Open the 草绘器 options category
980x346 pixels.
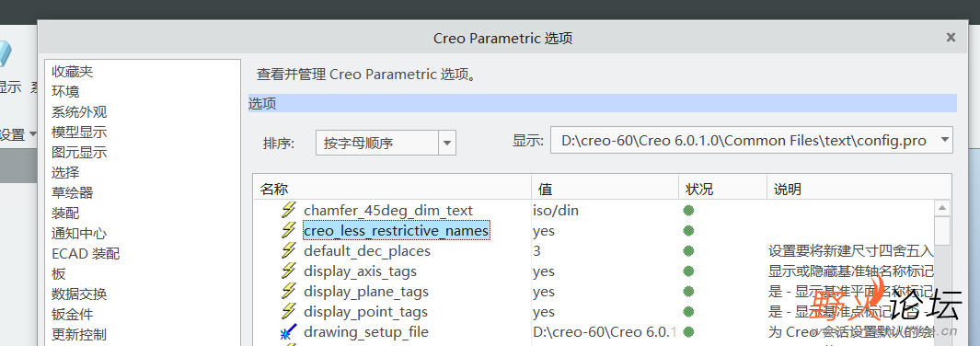click(x=73, y=193)
